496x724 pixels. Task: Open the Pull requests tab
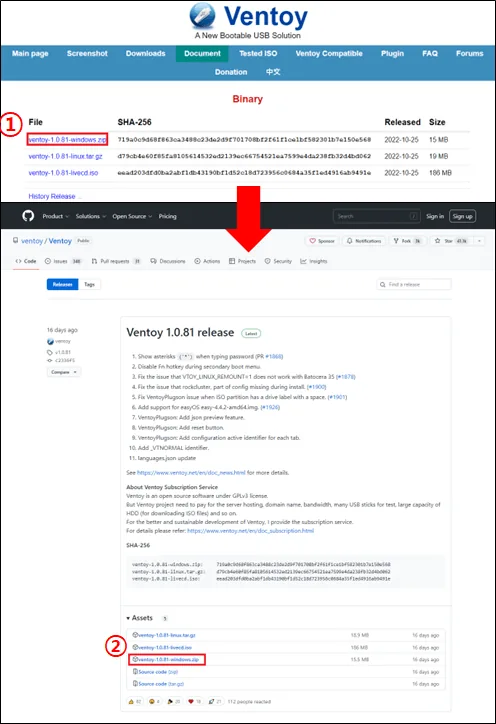point(116,261)
